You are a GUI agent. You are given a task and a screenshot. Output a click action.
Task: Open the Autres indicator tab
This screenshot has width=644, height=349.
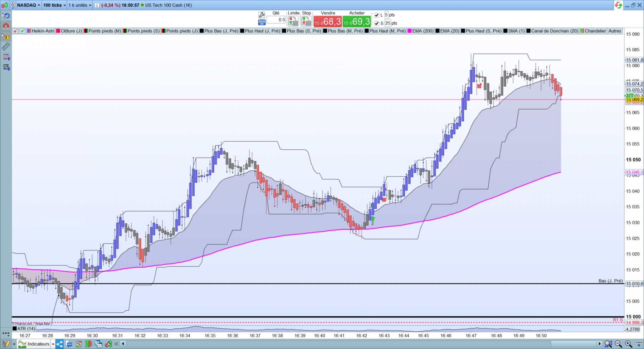point(615,31)
